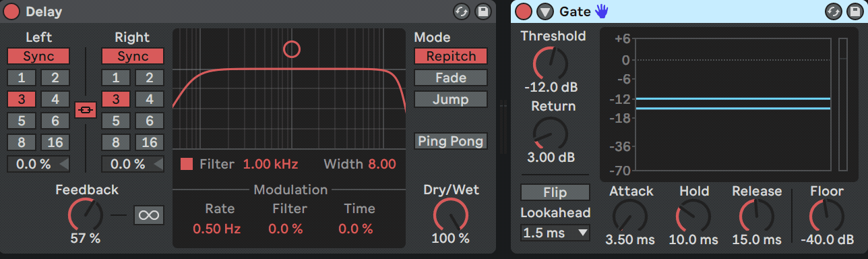Click Gate hot-swap preset icon
Screen dimensions: 868x259
[x=834, y=11]
